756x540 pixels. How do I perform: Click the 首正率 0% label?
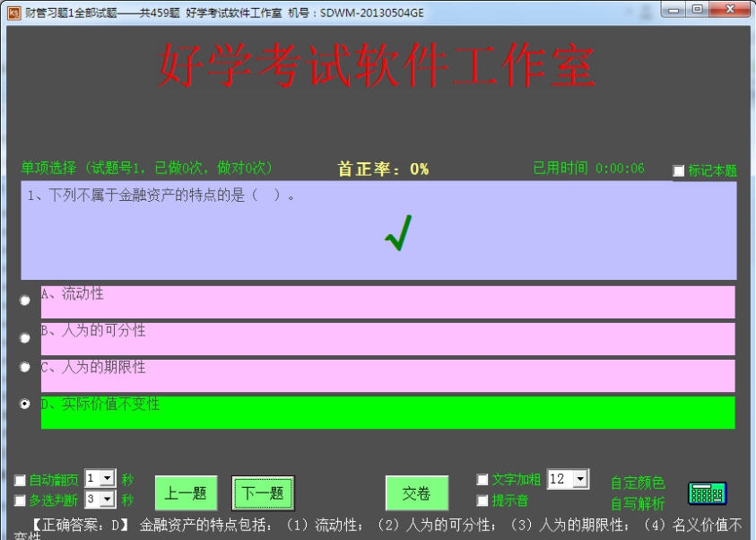(x=383, y=169)
